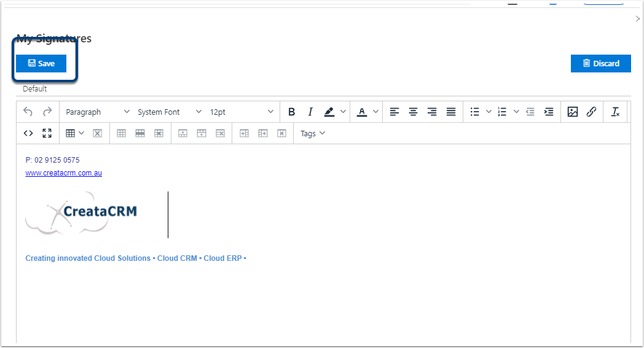The image size is (644, 348).
Task: Increase indent of paragraph
Action: pos(549,112)
